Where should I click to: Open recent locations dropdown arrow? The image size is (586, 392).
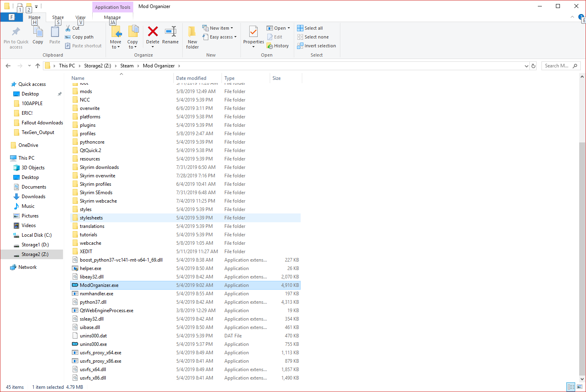click(x=29, y=66)
